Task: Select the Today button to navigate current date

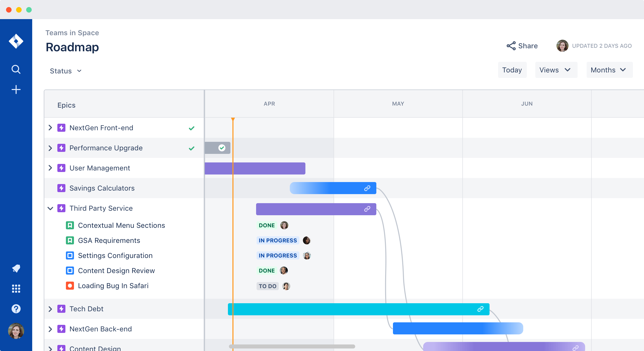Action: point(512,70)
